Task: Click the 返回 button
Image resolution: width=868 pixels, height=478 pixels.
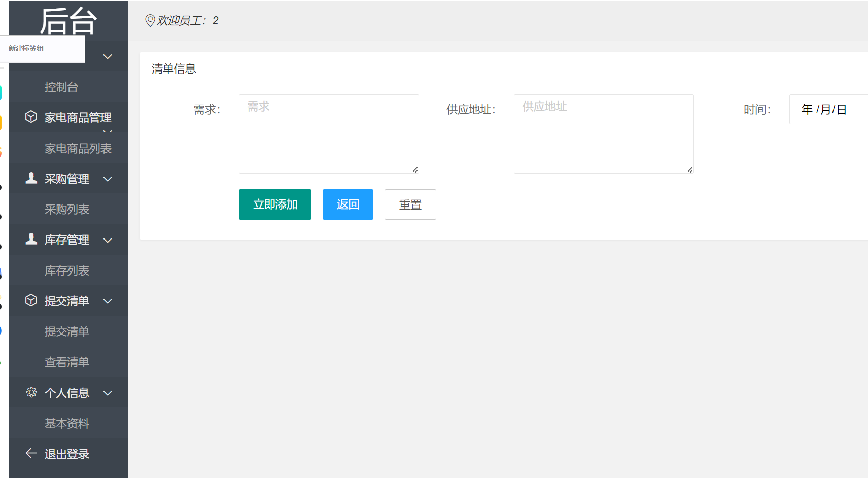Action: [x=348, y=204]
